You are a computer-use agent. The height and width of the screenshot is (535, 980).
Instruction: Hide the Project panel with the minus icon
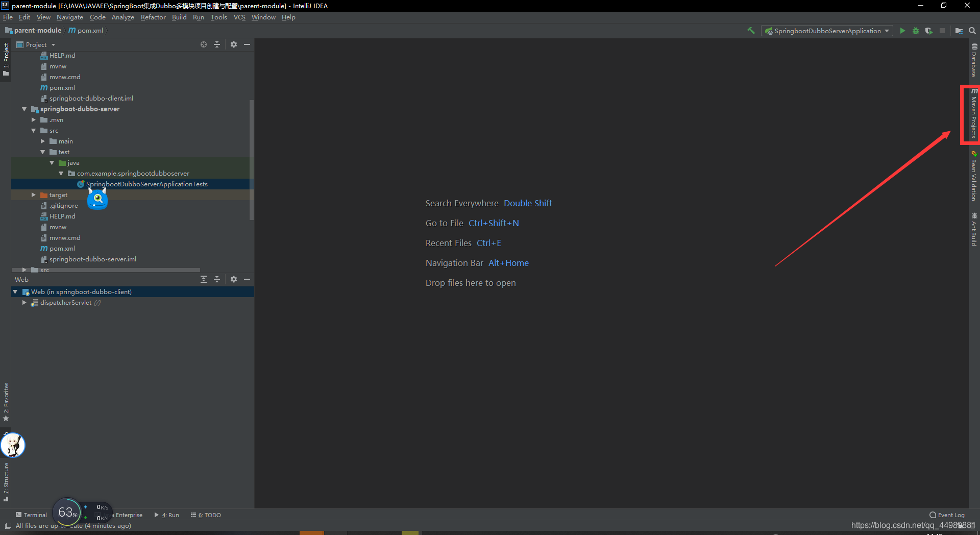(x=247, y=44)
